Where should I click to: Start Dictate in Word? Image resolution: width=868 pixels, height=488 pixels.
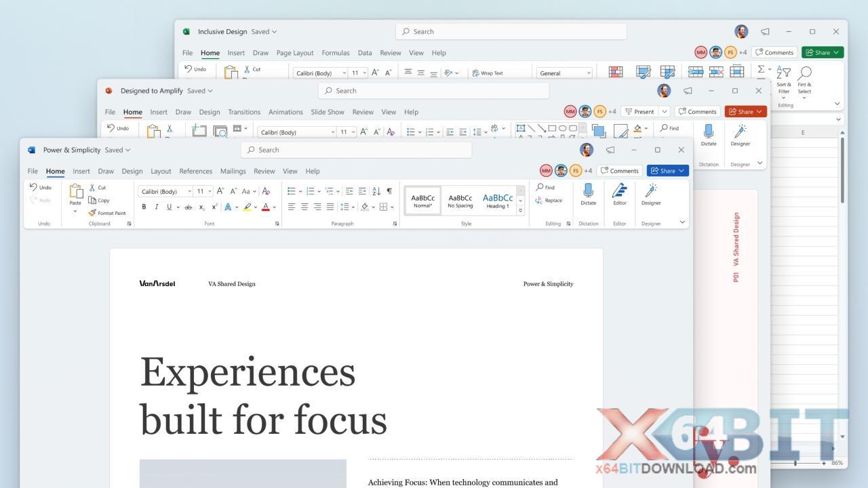point(589,195)
